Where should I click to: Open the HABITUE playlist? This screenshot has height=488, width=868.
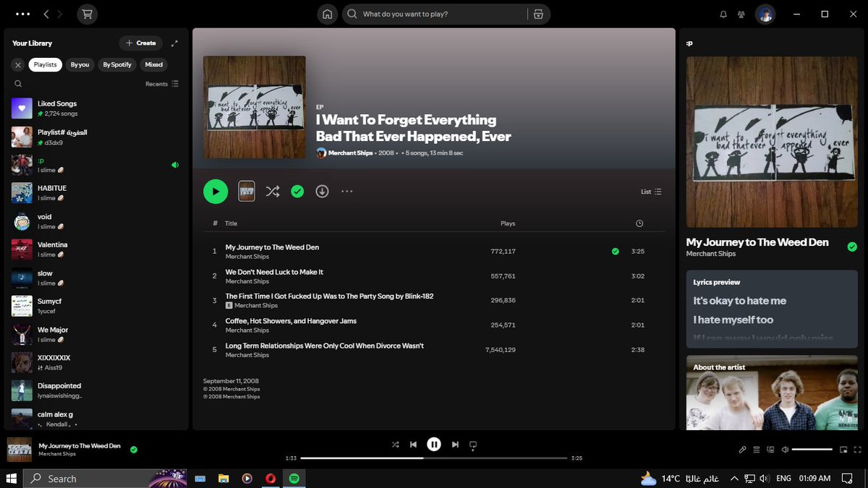pos(96,193)
